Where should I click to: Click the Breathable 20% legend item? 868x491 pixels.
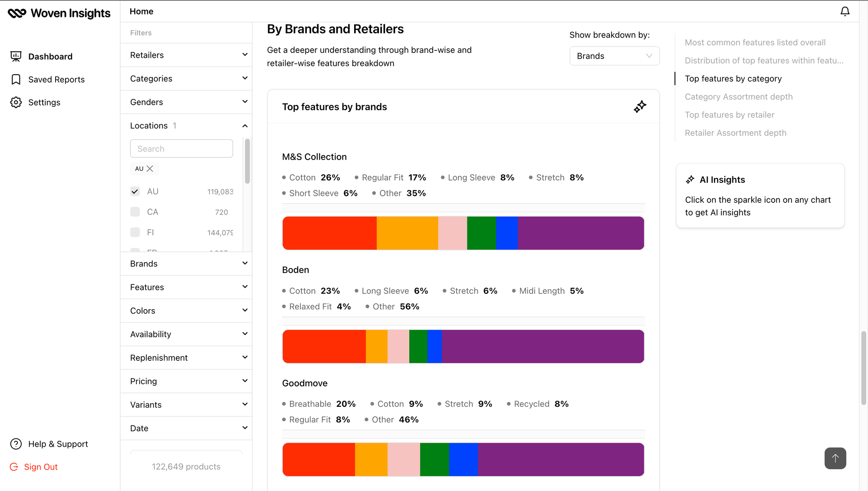click(319, 404)
